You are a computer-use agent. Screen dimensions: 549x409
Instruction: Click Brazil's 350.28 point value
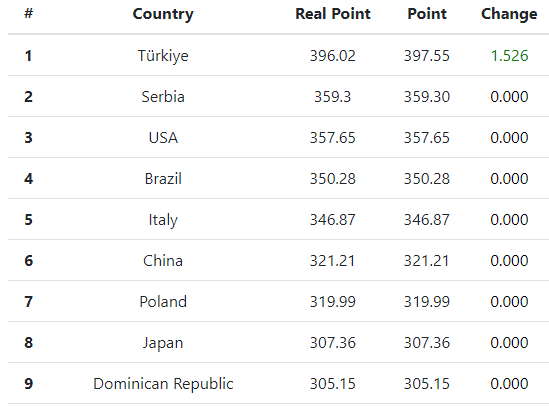point(427,179)
